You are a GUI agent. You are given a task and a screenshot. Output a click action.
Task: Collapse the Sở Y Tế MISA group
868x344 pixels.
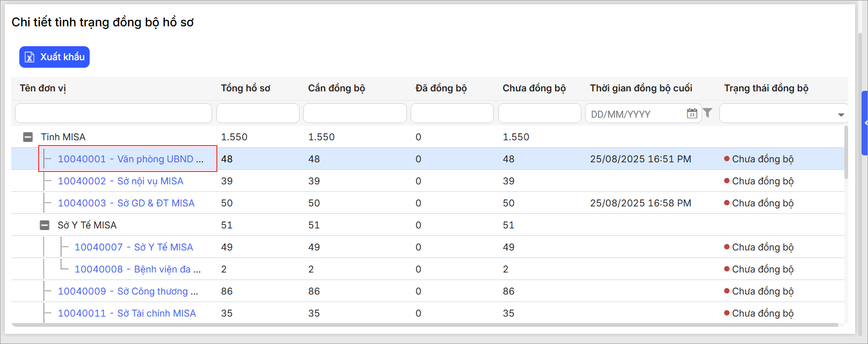click(x=45, y=225)
